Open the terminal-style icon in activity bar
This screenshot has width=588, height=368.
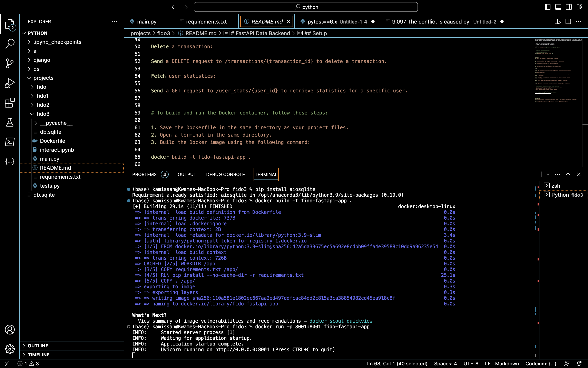10,142
